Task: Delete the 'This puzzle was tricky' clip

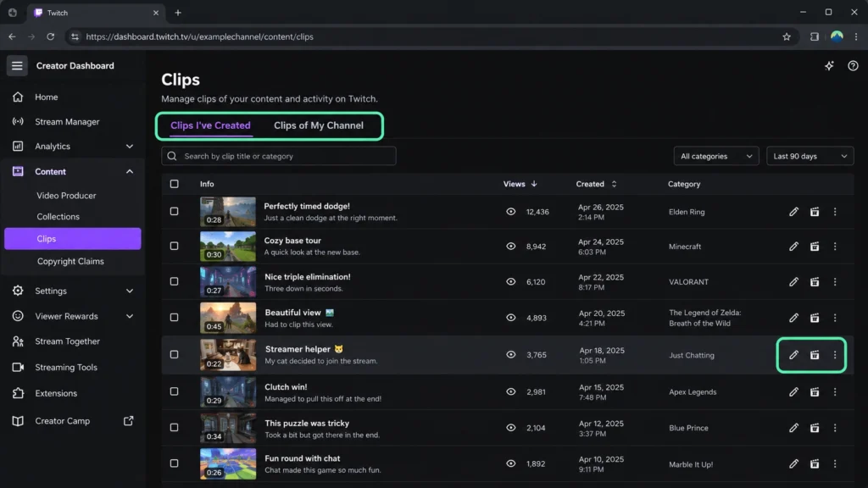Action: (815, 428)
